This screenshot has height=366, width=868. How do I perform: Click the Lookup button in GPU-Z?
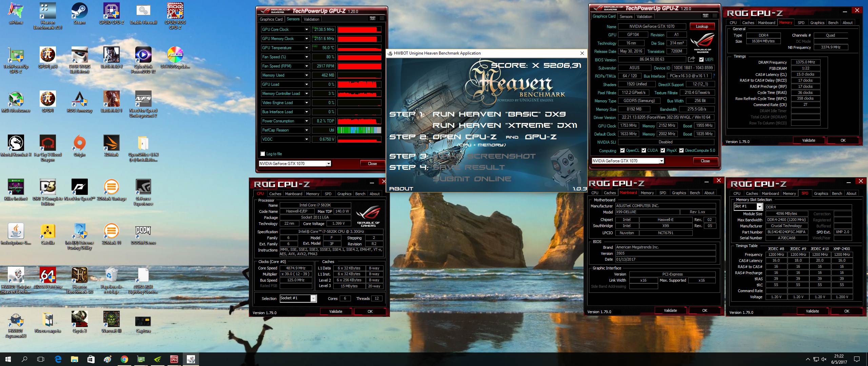click(x=702, y=26)
